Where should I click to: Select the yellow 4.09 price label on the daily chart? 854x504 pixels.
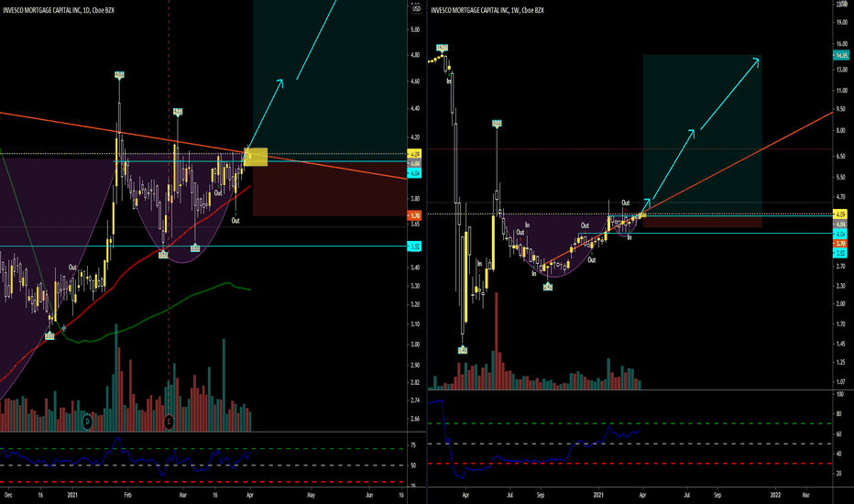[x=414, y=154]
